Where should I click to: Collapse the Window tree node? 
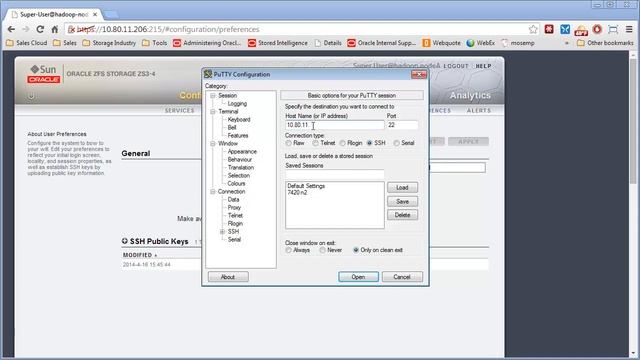[213, 144]
